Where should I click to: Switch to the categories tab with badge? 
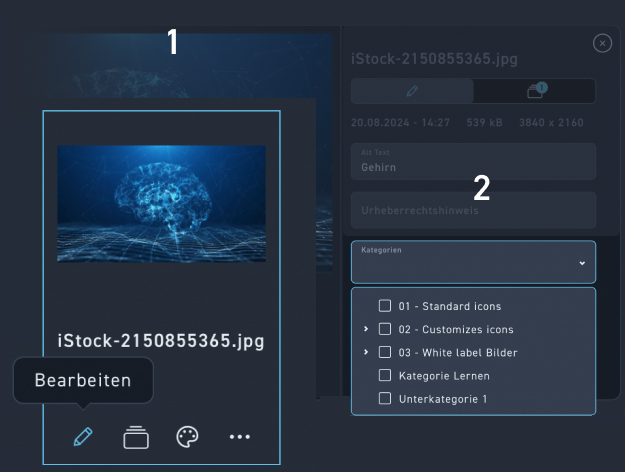[x=535, y=91]
